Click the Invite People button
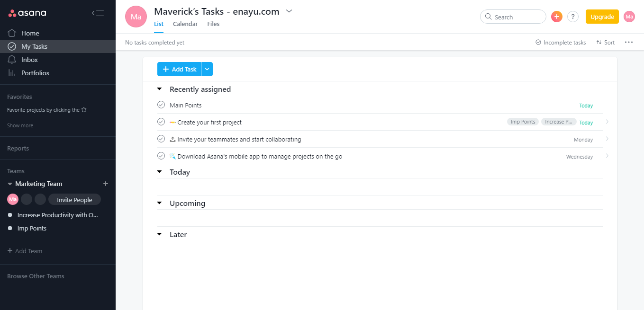 [x=74, y=200]
